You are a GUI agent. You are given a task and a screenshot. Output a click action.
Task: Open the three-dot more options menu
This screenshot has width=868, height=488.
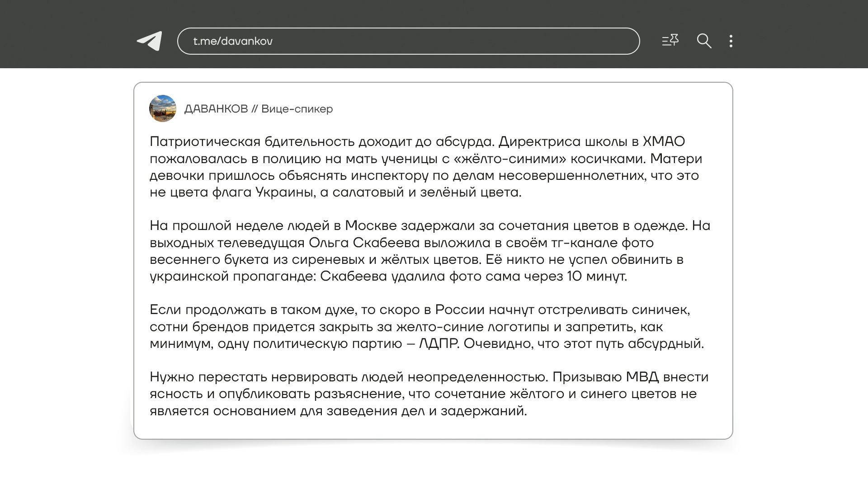pos(731,41)
